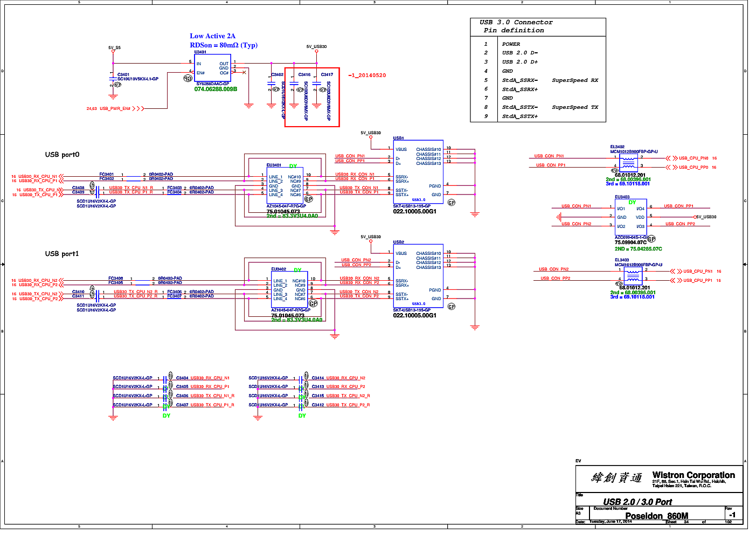Screen dimensions: 756x534
Task: Select capacitor C3417 label
Action: (x=327, y=75)
